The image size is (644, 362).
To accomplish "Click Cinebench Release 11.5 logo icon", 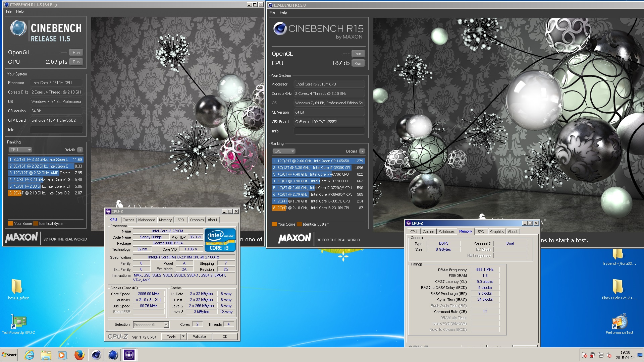I will click(x=18, y=28).
